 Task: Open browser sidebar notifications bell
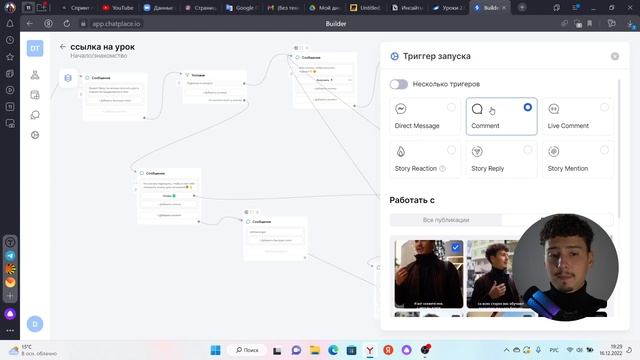point(10,24)
